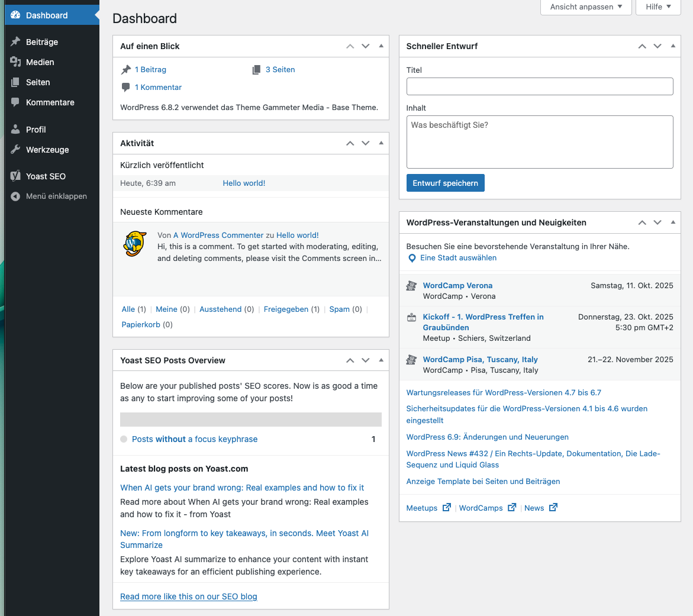Click the Beiträge pin icon

pyautogui.click(x=16, y=42)
